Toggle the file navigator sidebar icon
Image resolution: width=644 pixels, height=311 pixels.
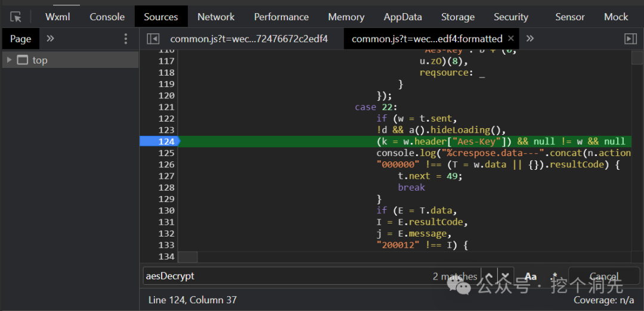(x=153, y=39)
